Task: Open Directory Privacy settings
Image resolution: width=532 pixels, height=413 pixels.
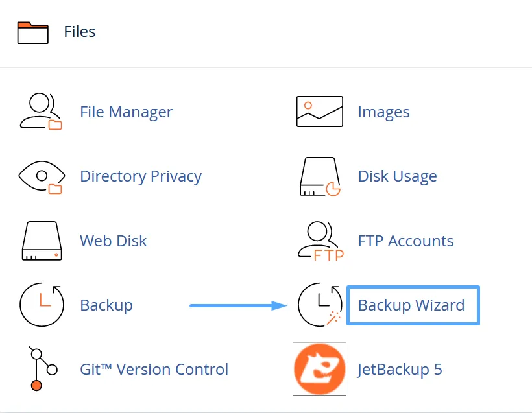Action: coord(140,176)
